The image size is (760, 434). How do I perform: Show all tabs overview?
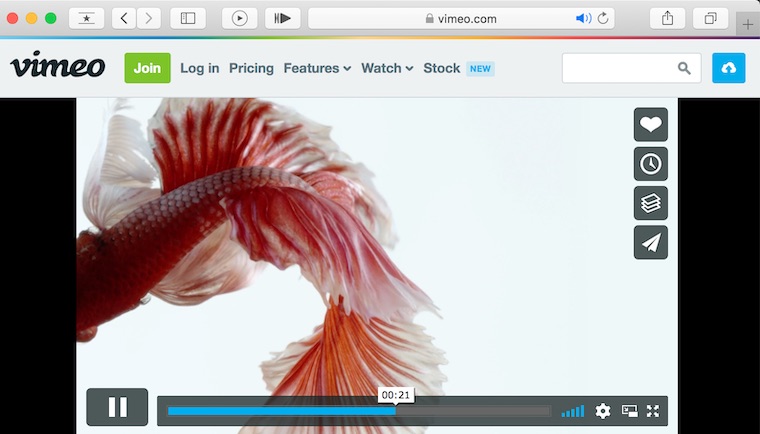click(x=711, y=18)
